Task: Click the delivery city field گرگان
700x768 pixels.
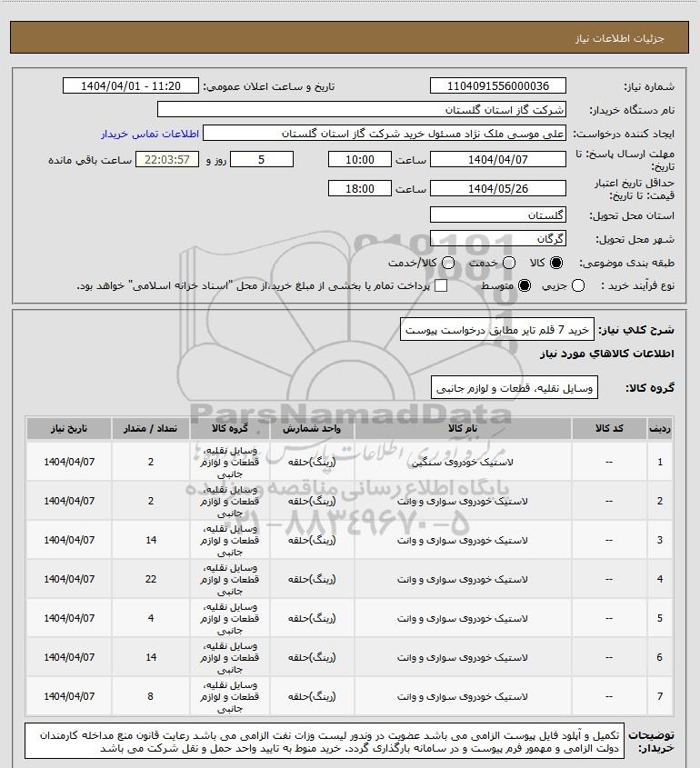Action: point(497,238)
